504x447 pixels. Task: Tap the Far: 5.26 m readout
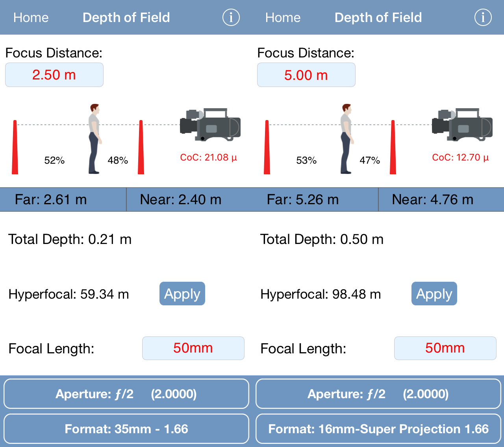pyautogui.click(x=303, y=199)
